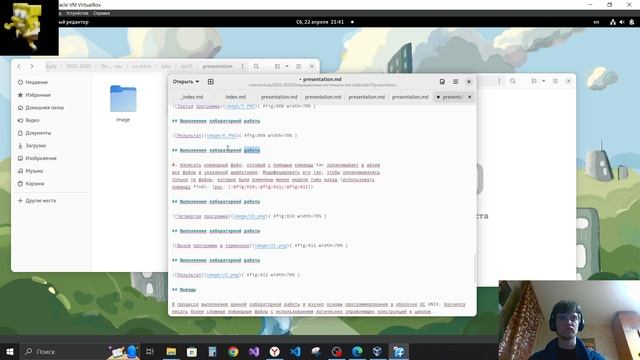Open the hamburger menu in the right background file manager
Screen dimensions: 640x360
(x=555, y=81)
